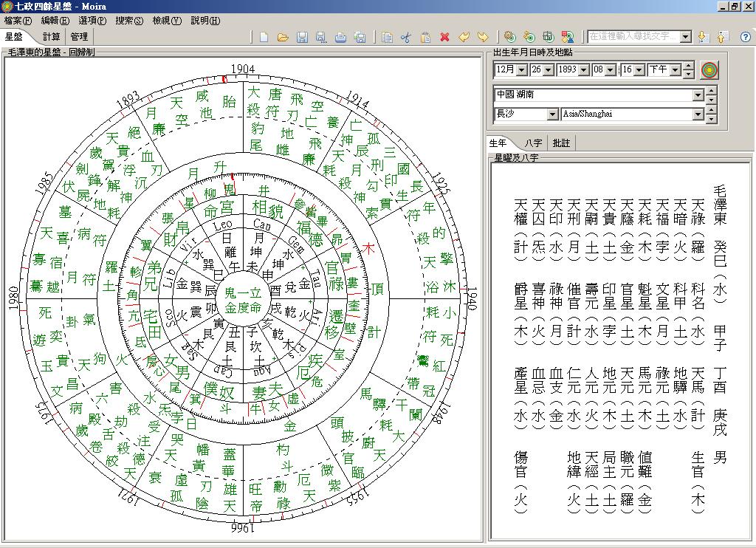Image resolution: width=756 pixels, height=548 pixels.
Task: Expand the Asia/Shanghai timezone dropdown
Action: click(x=698, y=114)
